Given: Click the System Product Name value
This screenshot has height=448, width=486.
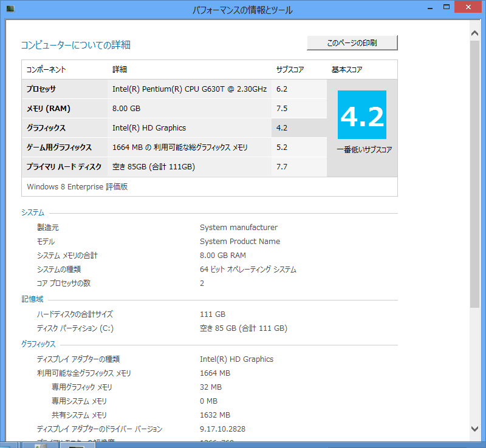Looking at the screenshot, I should pos(240,242).
